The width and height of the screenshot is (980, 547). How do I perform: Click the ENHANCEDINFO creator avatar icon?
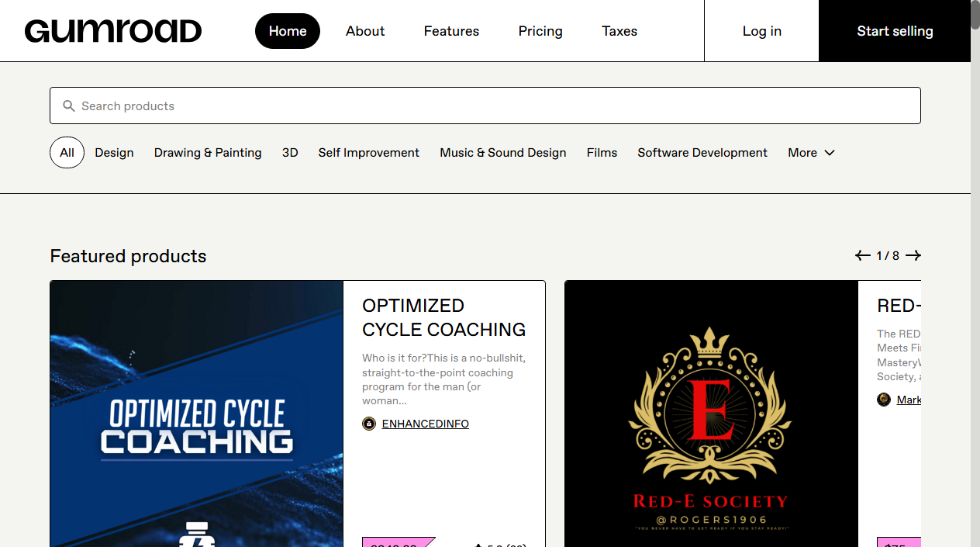[369, 424]
